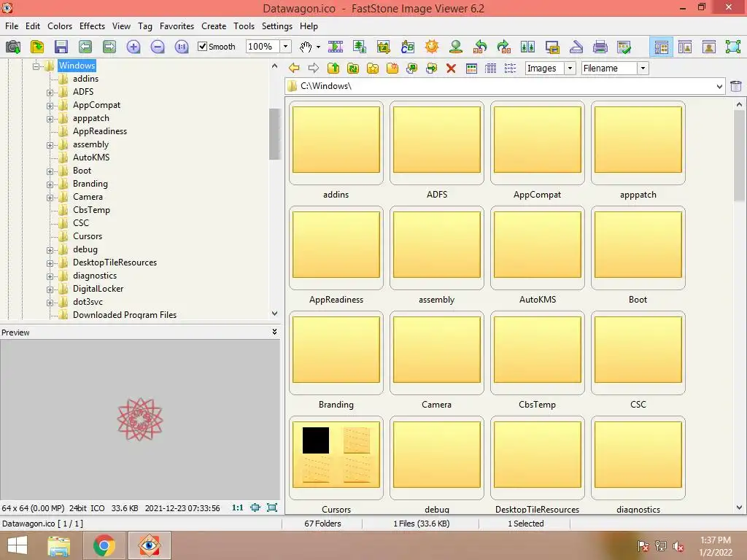Open file with the folder icon

(37, 47)
